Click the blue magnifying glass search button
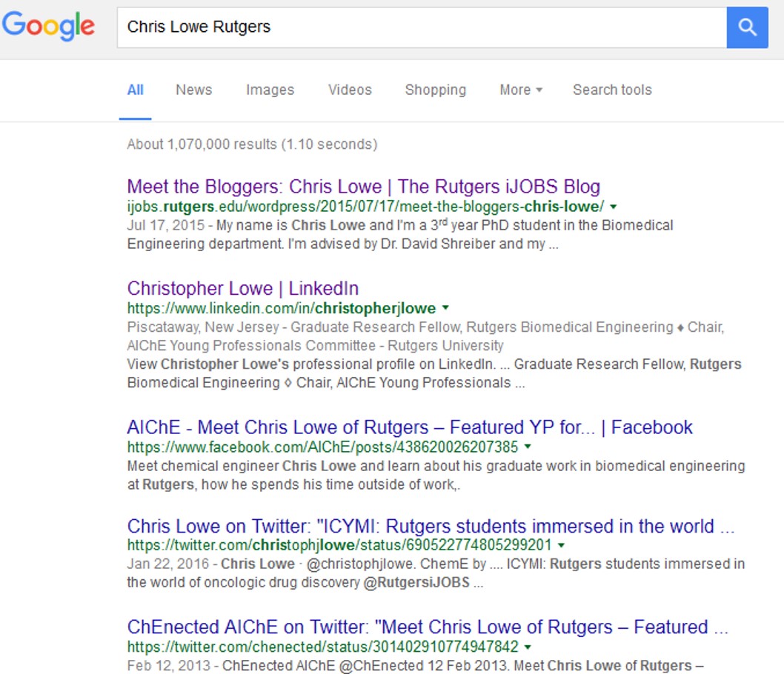This screenshot has width=784, height=674. 747,27
